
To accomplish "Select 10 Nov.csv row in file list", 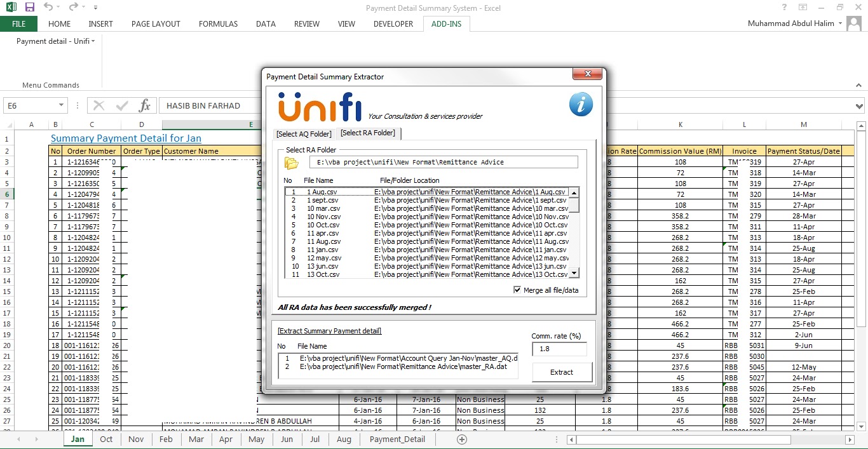I will click(x=428, y=217).
